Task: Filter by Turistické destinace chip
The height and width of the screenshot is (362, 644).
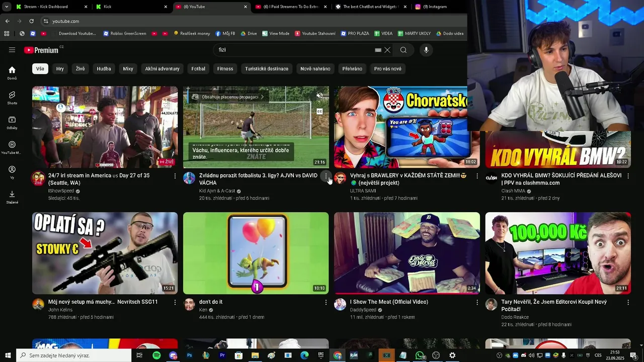Action: [x=267, y=69]
